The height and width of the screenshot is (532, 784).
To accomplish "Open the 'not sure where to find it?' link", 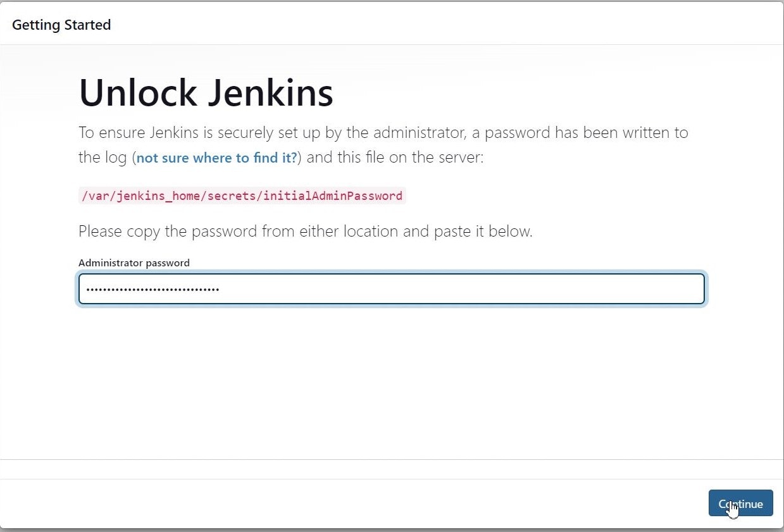I will click(217, 158).
